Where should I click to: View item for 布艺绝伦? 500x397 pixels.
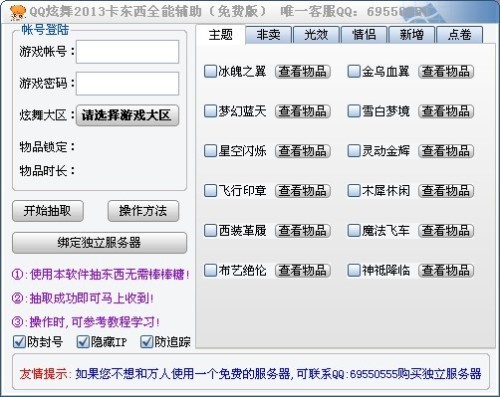coord(303,270)
